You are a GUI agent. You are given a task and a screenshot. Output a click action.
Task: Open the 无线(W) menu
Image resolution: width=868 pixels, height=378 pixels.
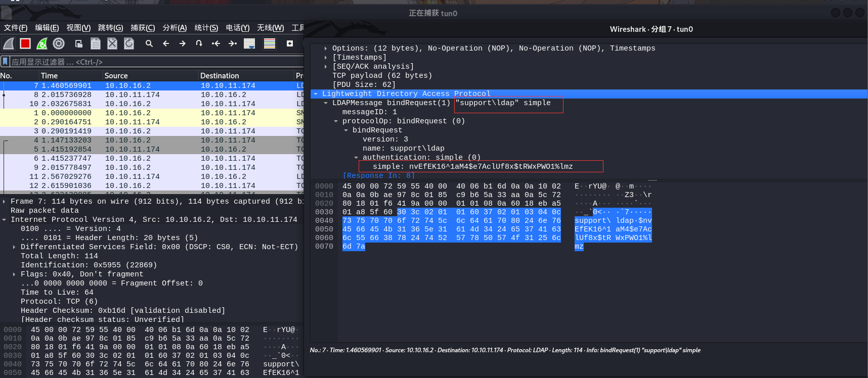coord(271,28)
